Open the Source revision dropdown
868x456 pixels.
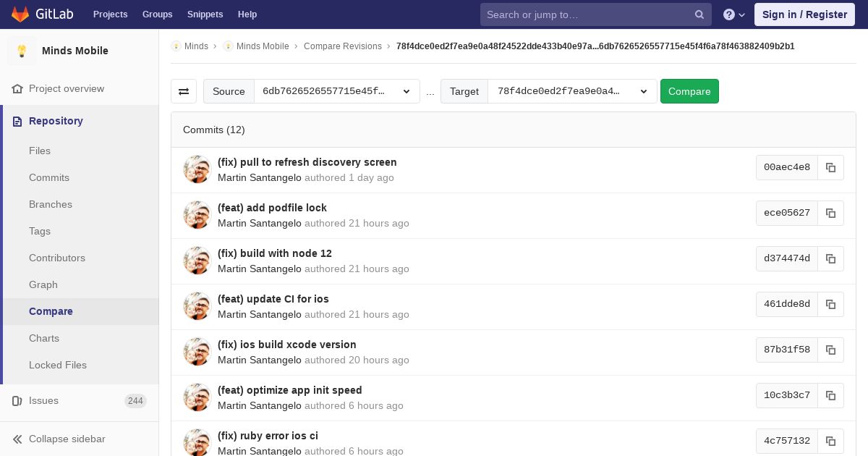[336, 91]
